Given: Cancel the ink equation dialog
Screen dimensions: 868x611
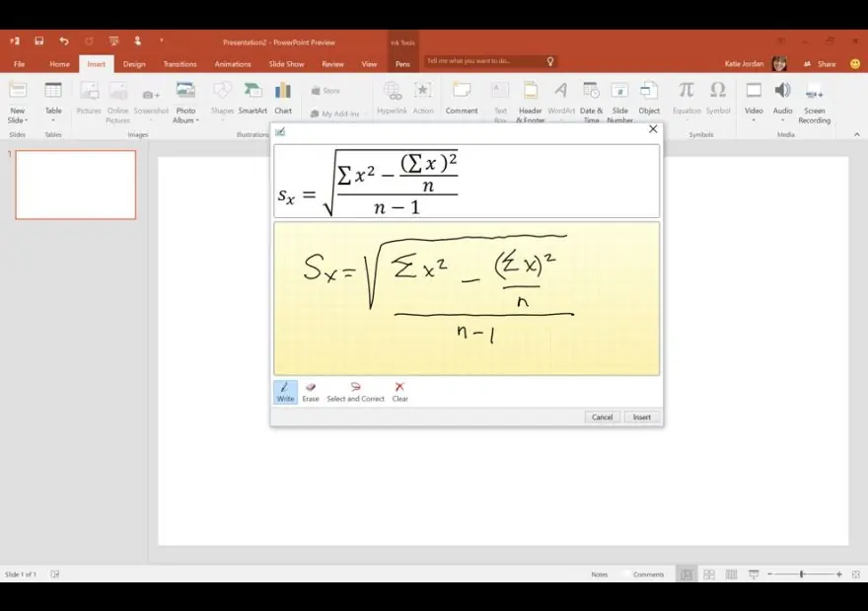Looking at the screenshot, I should point(602,418).
